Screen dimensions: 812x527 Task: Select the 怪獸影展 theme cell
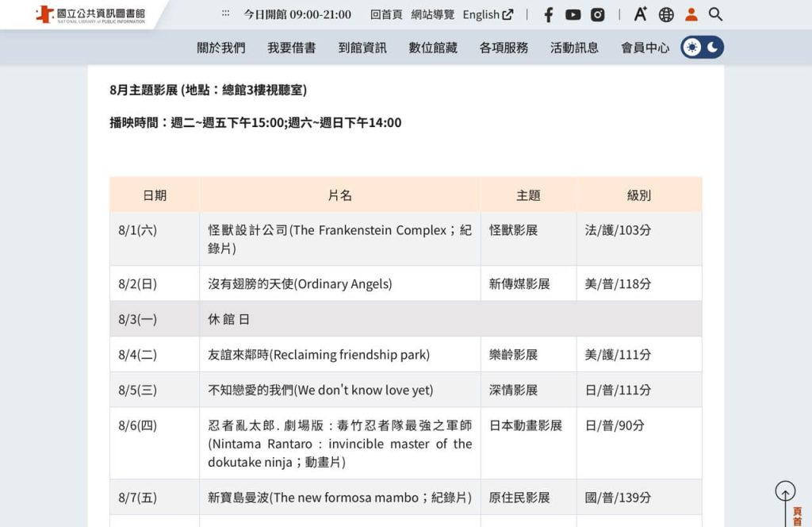pyautogui.click(x=528, y=239)
